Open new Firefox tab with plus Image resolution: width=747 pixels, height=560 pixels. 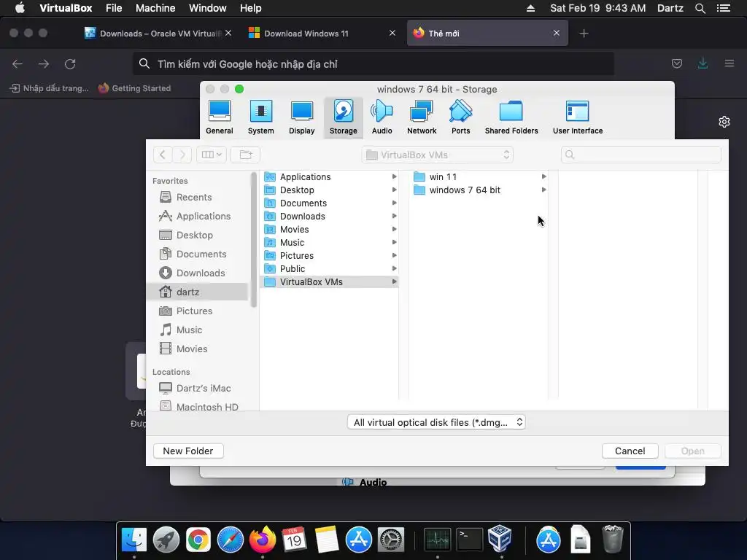584,34
